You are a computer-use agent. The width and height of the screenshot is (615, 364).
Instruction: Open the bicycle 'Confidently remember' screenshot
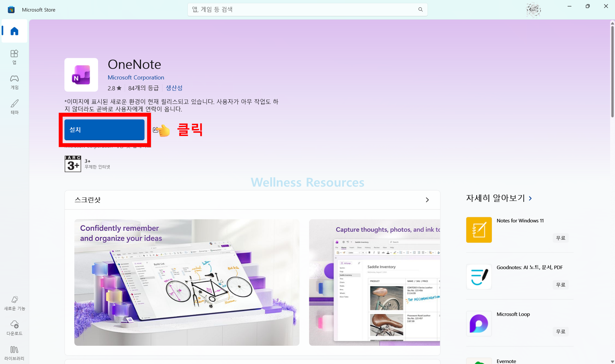click(x=187, y=282)
